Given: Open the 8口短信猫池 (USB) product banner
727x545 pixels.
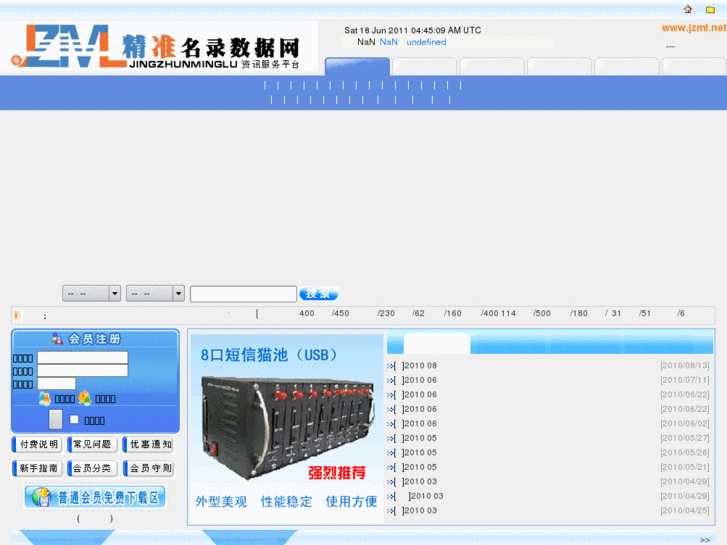Looking at the screenshot, I should coord(287,429).
